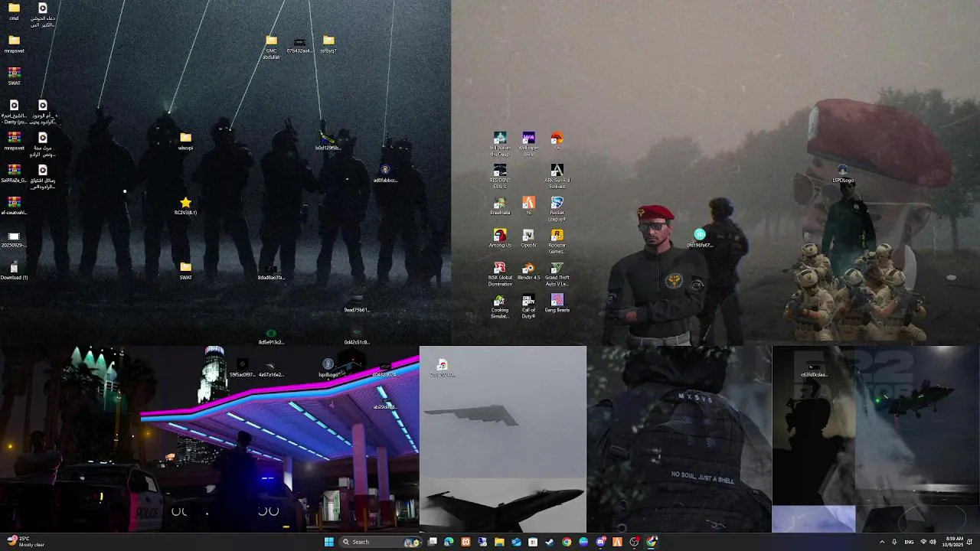The height and width of the screenshot is (551, 980).
Task: Select the ad0fabbcc file icon
Action: (385, 174)
